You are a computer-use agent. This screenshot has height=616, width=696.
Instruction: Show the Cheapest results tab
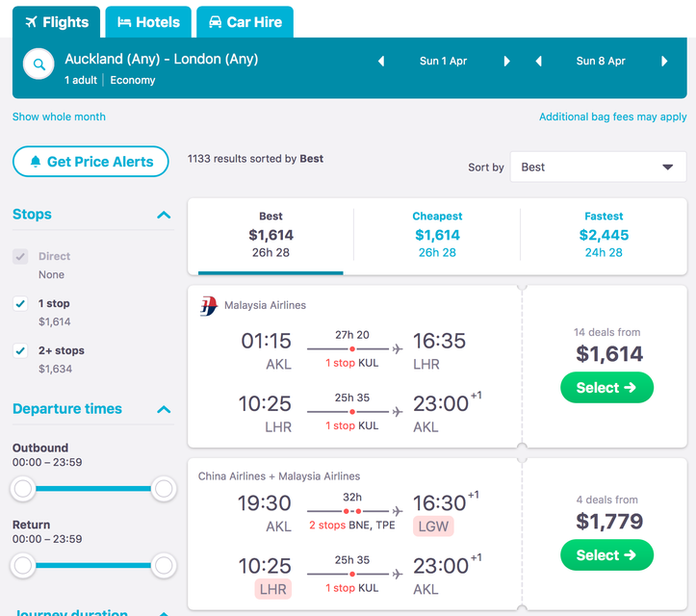pyautogui.click(x=437, y=235)
